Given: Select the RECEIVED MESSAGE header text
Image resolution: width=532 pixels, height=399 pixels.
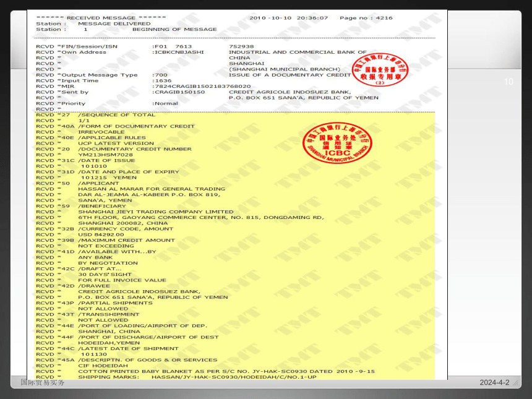Looking at the screenshot, I should (x=101, y=18).
